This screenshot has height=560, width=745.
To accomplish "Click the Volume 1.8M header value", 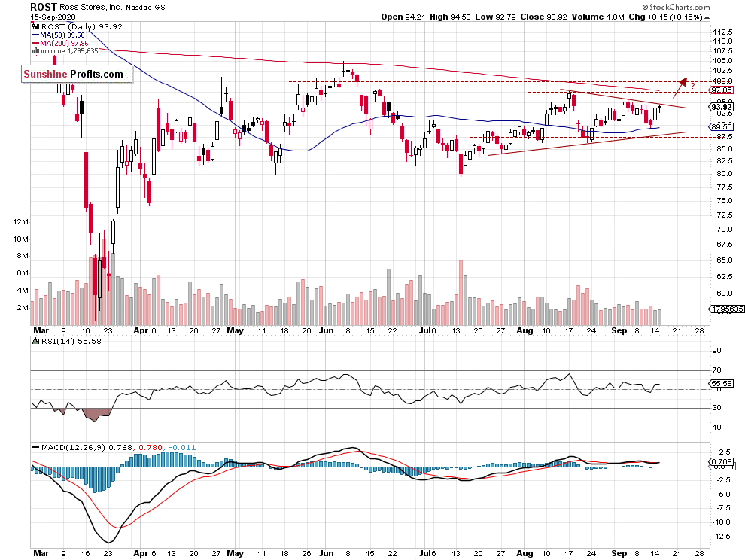I will (598, 17).
